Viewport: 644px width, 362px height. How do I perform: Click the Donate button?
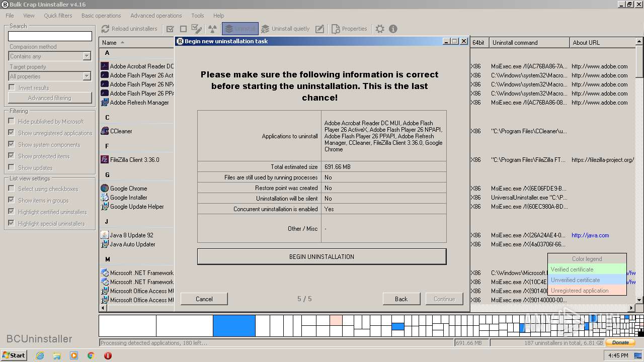point(620,342)
